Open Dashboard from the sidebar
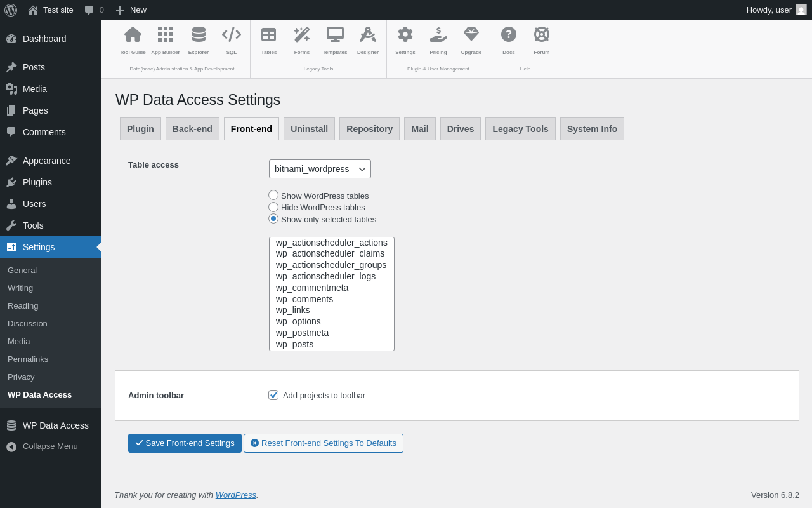This screenshot has width=812, height=508. point(51,39)
